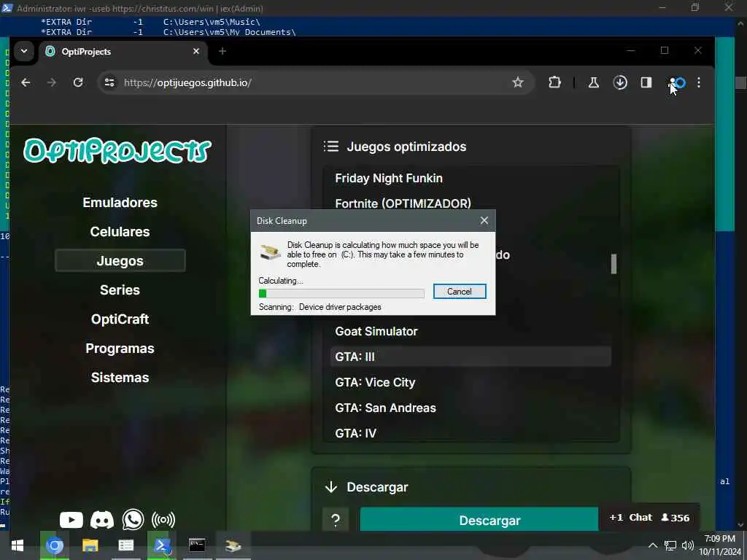The height and width of the screenshot is (560, 747).
Task: Open network status in the system tray
Action: click(x=670, y=545)
